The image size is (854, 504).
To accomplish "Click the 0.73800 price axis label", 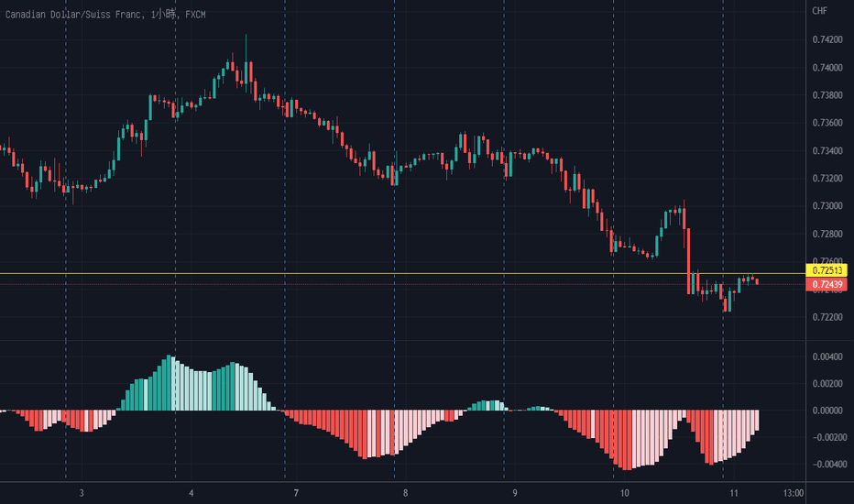I will point(827,95).
